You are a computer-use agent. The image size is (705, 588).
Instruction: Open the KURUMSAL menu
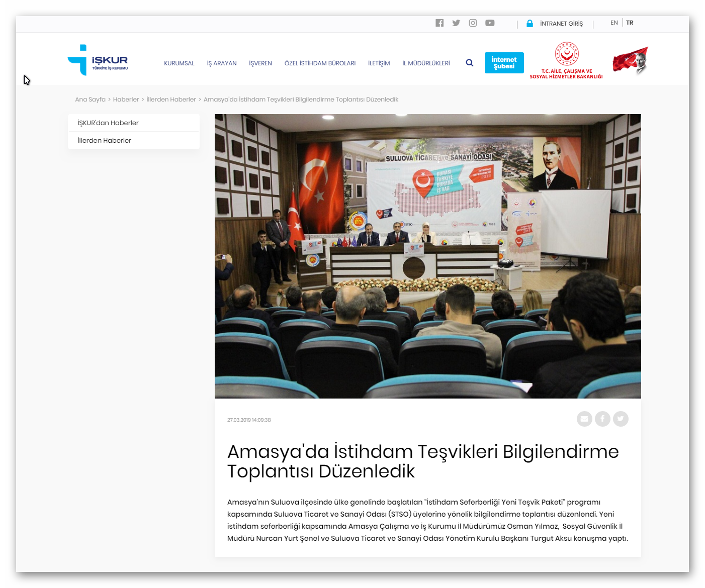coord(179,63)
